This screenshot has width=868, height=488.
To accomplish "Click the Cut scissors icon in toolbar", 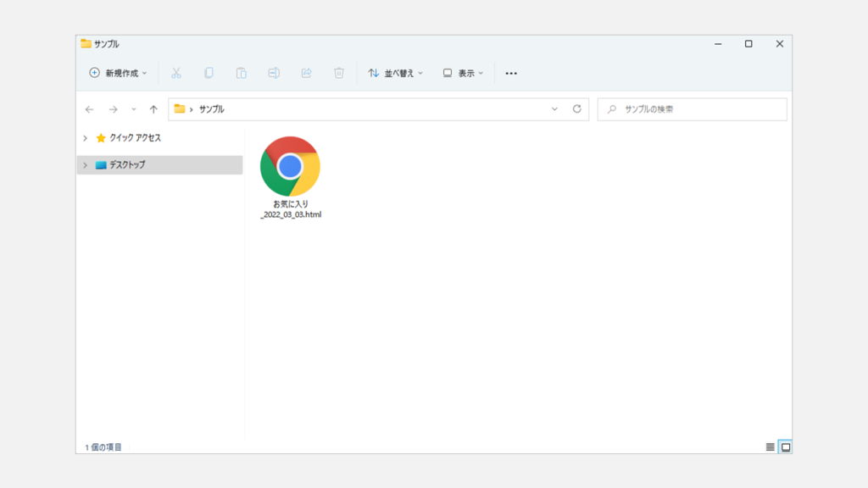I will click(176, 74).
